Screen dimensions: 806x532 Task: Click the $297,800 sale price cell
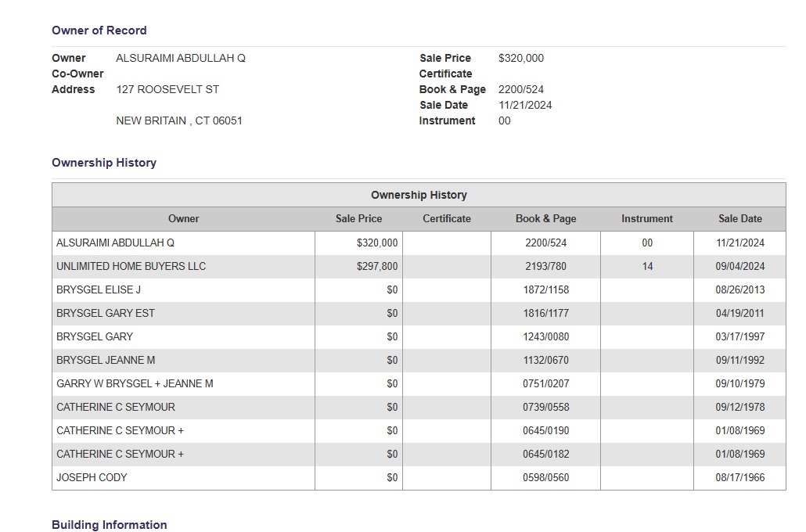[376, 267]
